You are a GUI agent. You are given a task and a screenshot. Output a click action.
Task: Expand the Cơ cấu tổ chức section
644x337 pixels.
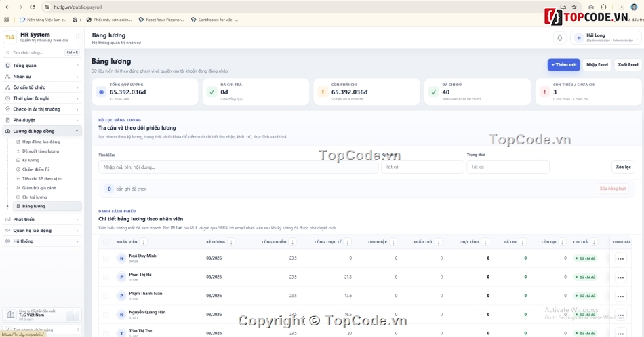42,87
